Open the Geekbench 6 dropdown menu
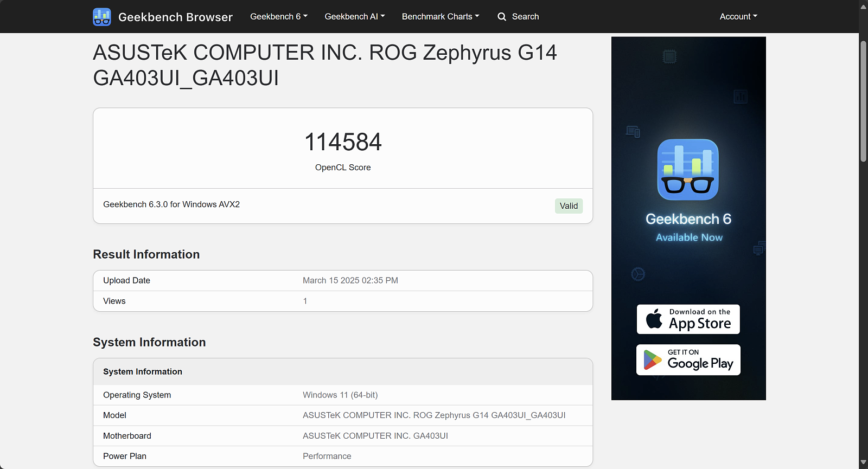Viewport: 868px width, 469px height. [x=279, y=17]
